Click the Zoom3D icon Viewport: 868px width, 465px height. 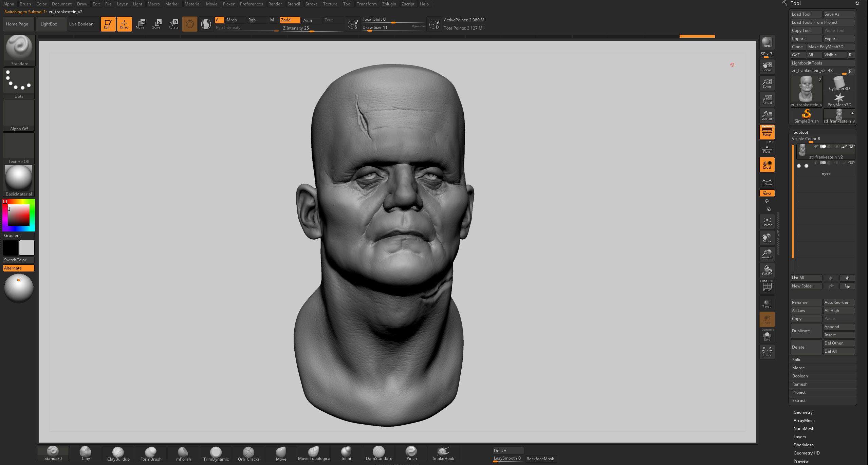(x=767, y=254)
